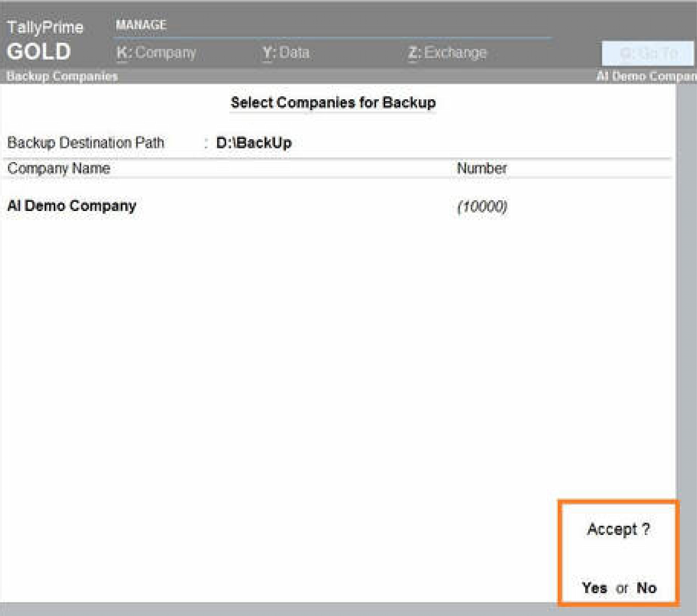Open the K: Company menu
Screen dimensions: 697x616
coord(156,53)
